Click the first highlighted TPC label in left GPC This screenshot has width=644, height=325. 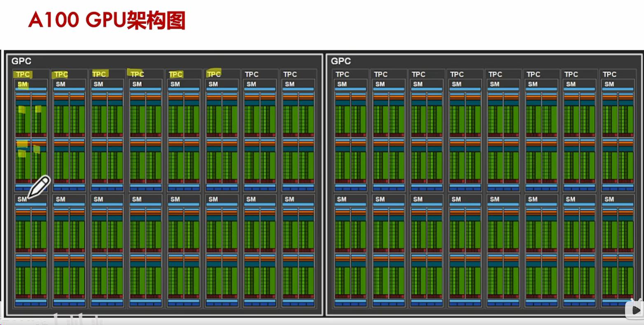pos(23,74)
